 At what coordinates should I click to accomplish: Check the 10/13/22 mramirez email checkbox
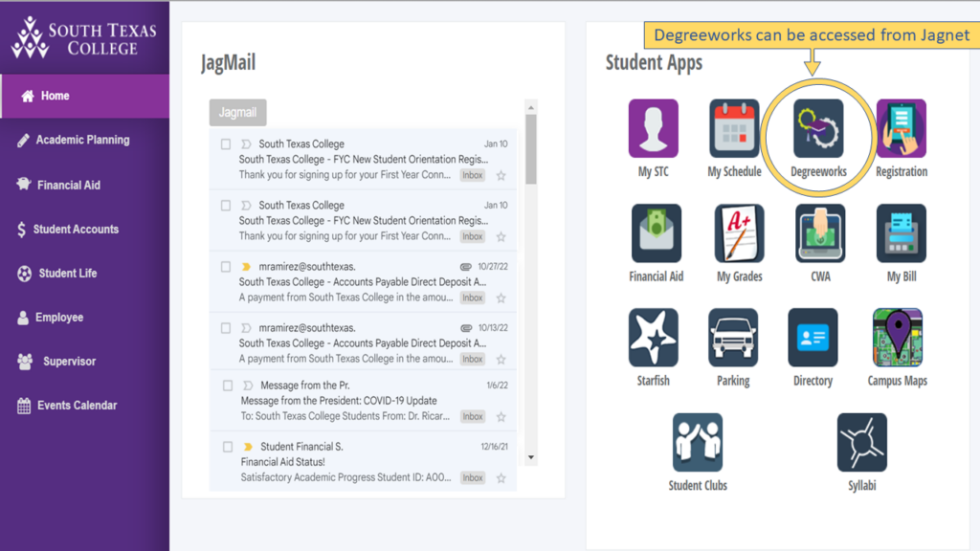[226, 328]
